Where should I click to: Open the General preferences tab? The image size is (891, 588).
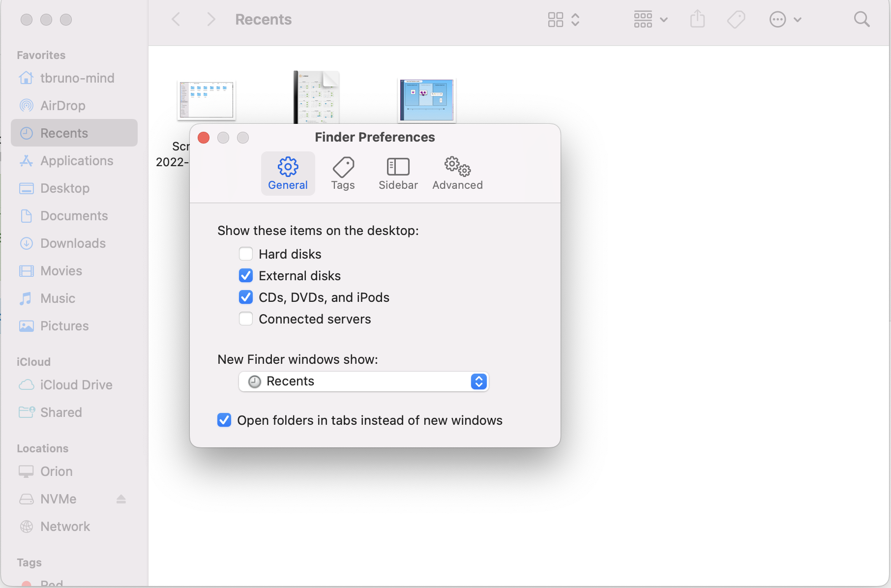point(288,174)
